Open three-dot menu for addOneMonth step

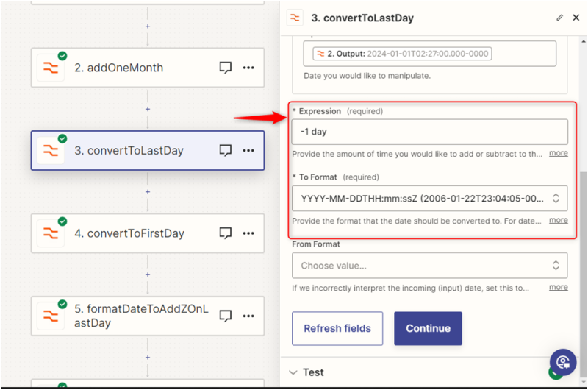coord(248,68)
